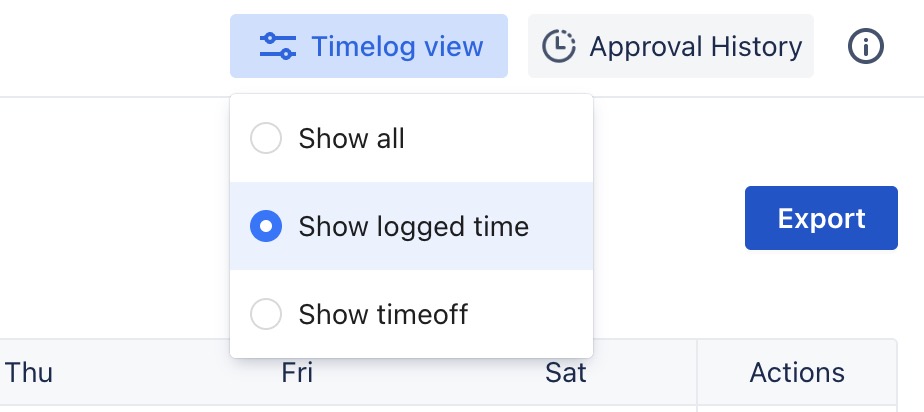The height and width of the screenshot is (412, 924).
Task: Click the empty circle next to Show timeoff
Action: click(x=266, y=315)
